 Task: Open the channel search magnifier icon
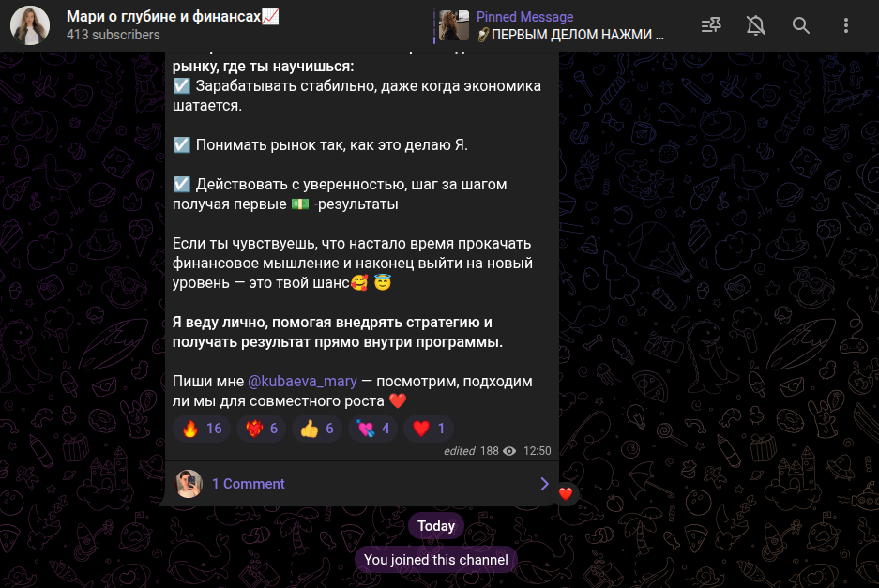click(800, 25)
